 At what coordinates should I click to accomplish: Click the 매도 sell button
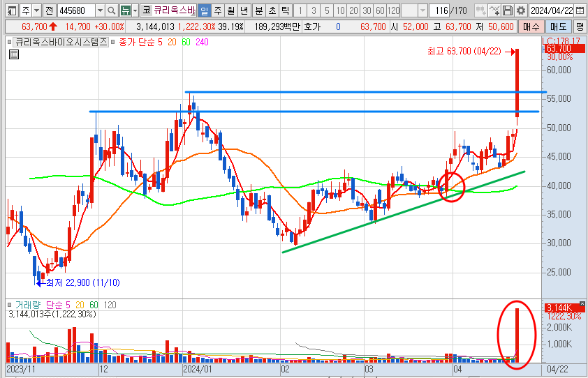(x=559, y=27)
